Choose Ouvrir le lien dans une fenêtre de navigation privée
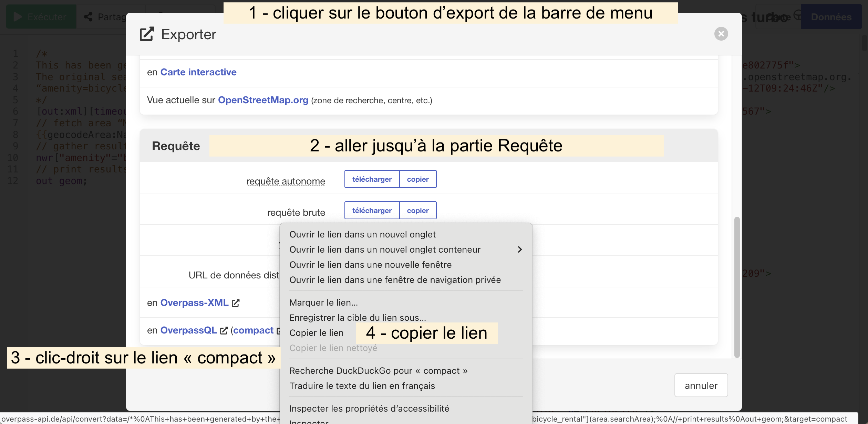This screenshot has width=868, height=424. (406, 280)
